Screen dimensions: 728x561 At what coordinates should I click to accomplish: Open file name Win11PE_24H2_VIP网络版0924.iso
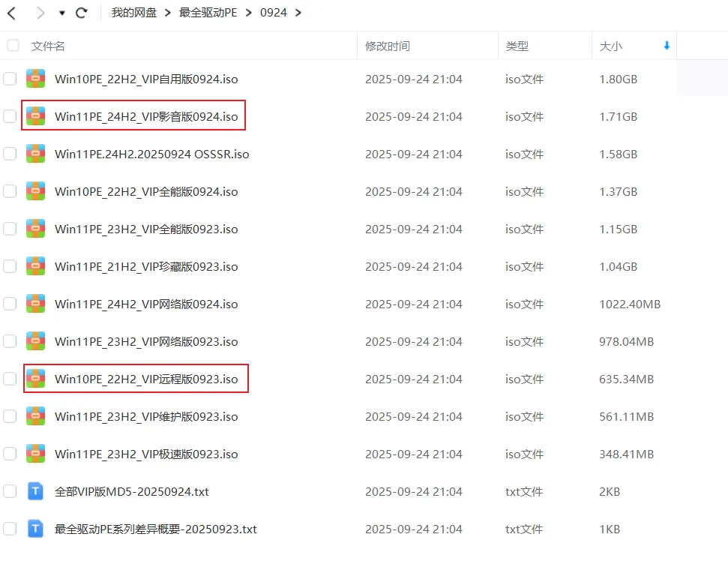(x=146, y=304)
